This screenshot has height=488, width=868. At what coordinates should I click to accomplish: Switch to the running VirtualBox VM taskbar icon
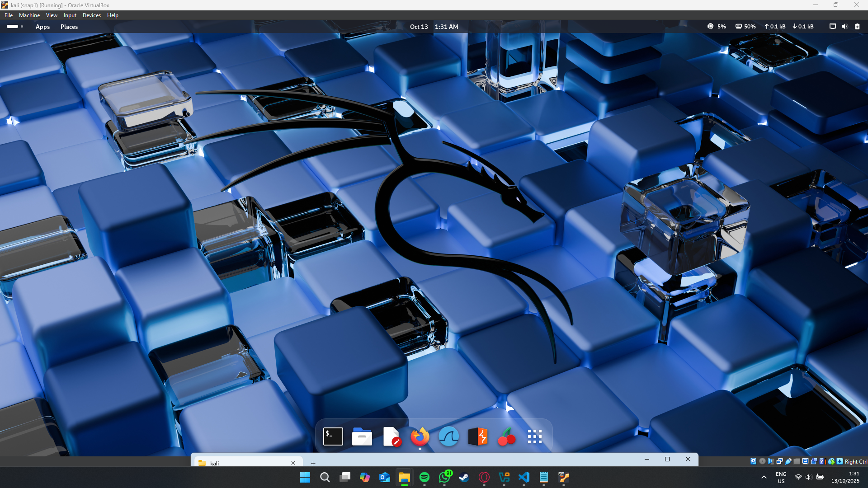click(564, 477)
